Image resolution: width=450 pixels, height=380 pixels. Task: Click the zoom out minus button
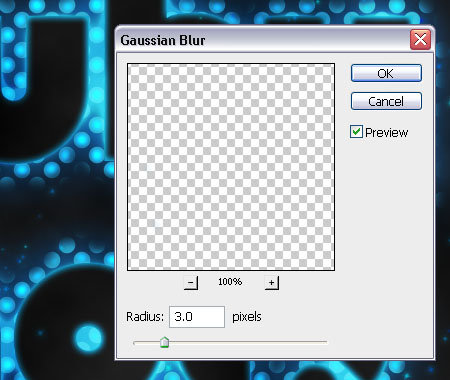click(x=191, y=283)
